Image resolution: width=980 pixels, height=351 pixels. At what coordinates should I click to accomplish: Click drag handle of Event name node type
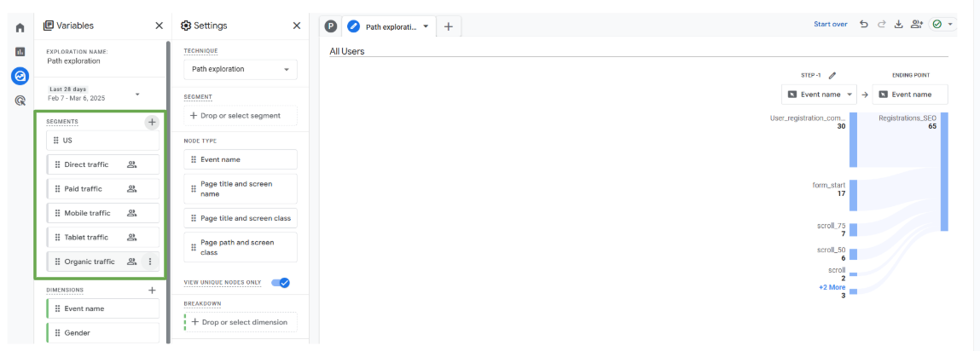point(193,160)
